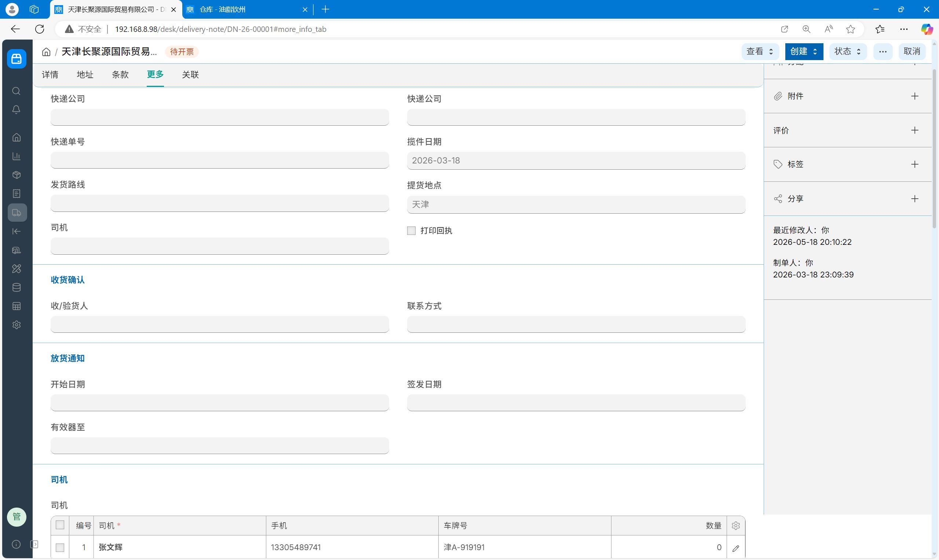Switch to the 地址 tab
This screenshot has height=560, width=939.
[x=85, y=74]
